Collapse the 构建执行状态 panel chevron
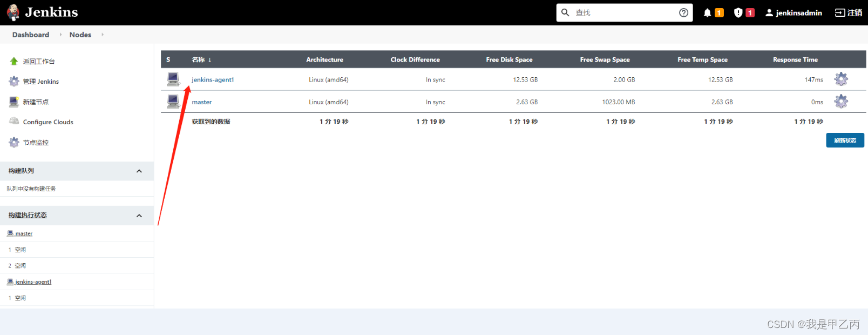Viewport: 868px width, 335px height. (x=139, y=216)
